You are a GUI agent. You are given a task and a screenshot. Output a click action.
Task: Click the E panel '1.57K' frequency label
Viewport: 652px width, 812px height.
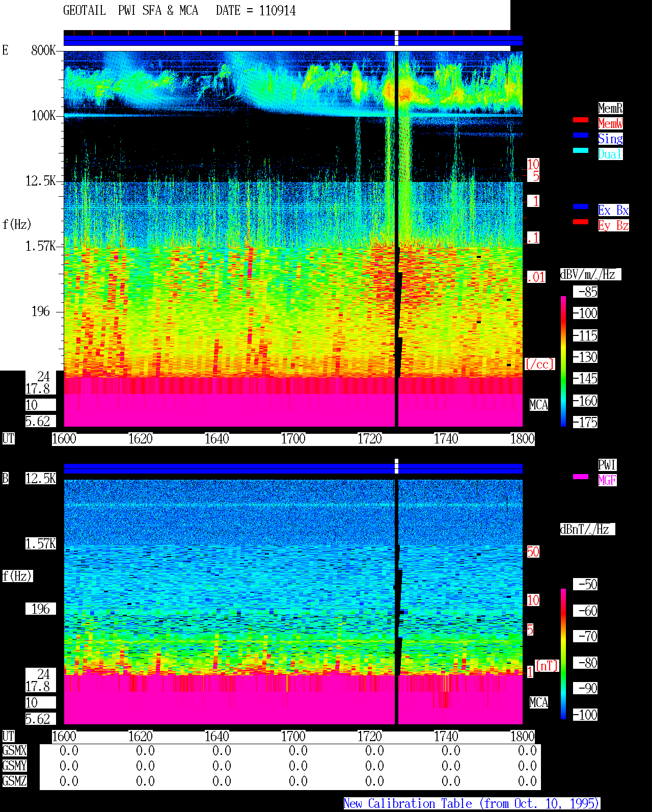tap(41, 246)
